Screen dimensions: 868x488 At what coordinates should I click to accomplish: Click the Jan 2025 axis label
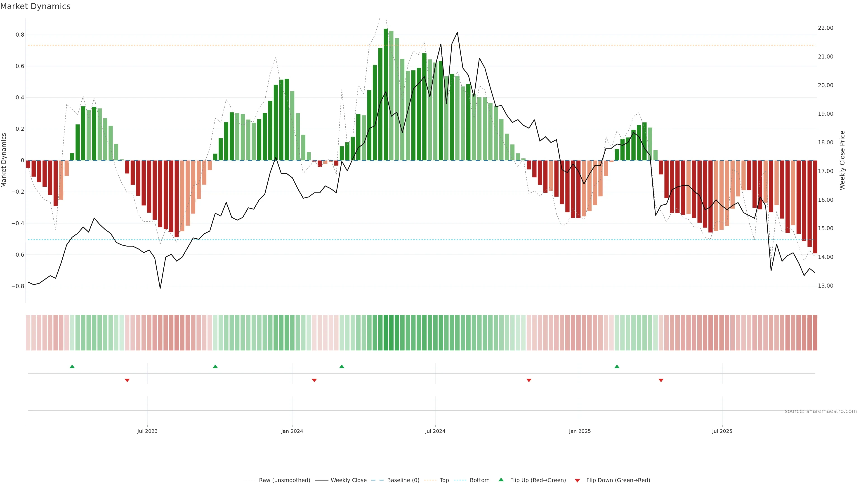[x=580, y=431]
